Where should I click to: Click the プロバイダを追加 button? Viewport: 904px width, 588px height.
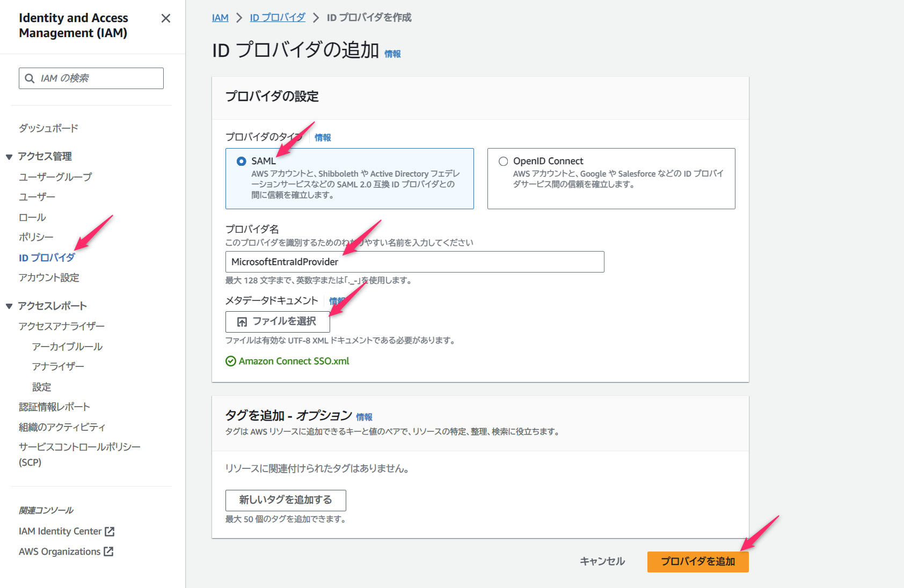[x=698, y=562]
